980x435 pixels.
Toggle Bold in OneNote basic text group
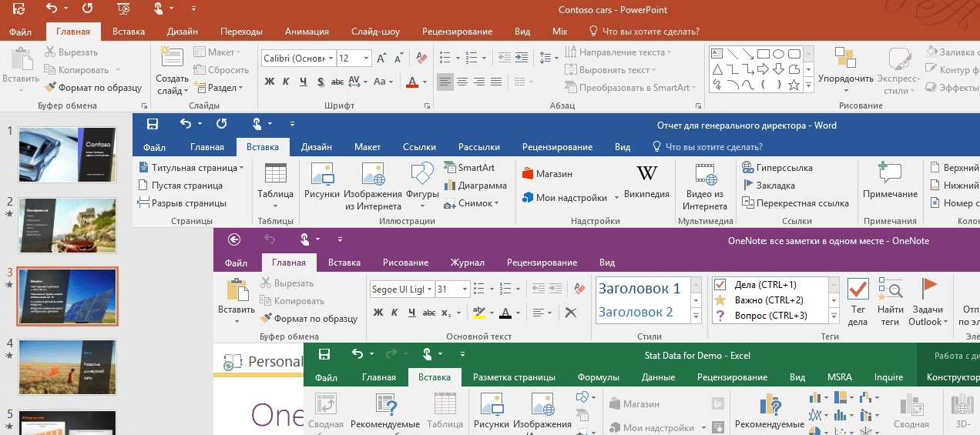pyautogui.click(x=378, y=313)
